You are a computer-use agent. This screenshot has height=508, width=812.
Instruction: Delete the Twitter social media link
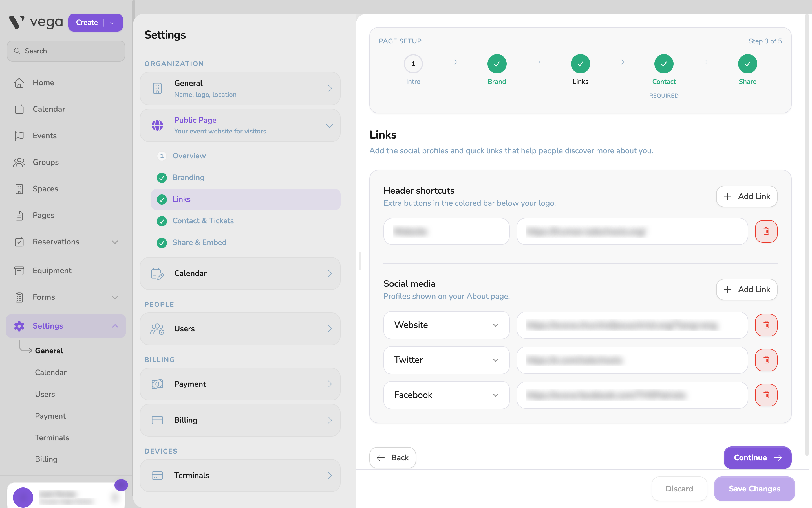[x=766, y=360]
